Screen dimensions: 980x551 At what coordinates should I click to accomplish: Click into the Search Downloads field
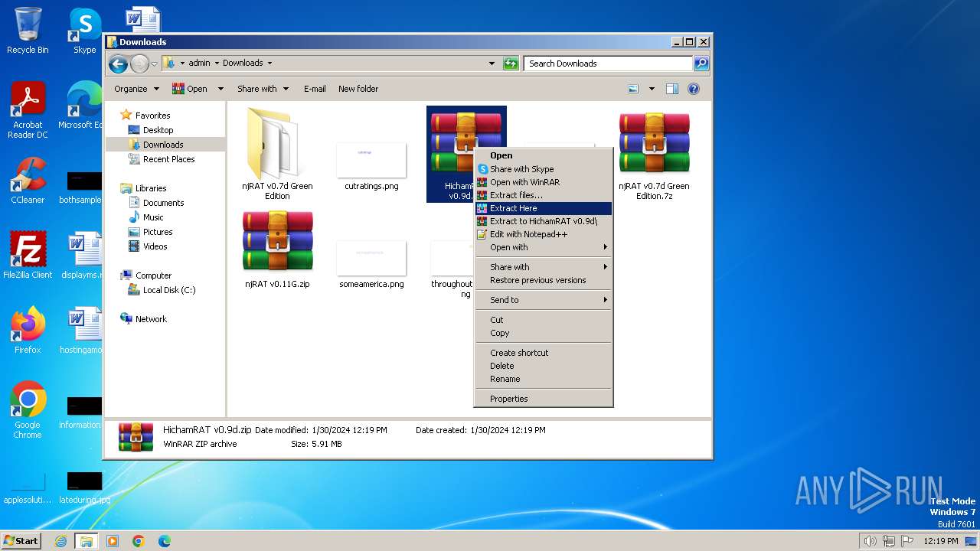click(x=609, y=64)
